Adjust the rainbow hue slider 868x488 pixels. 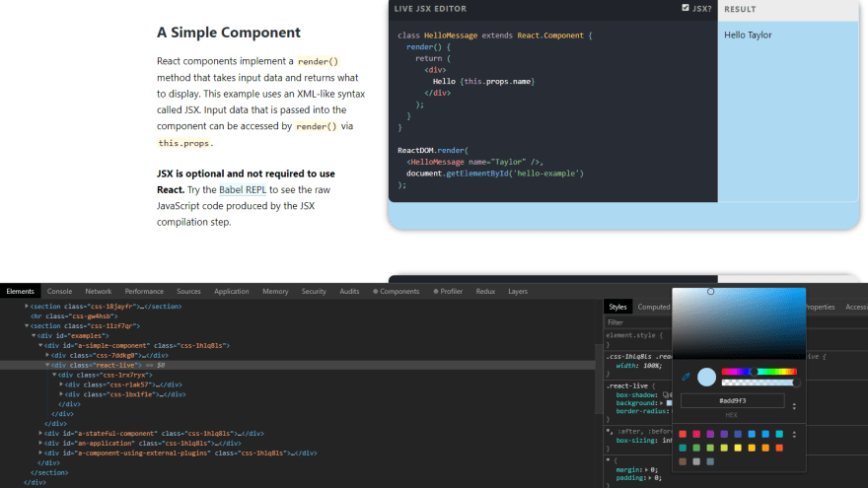(759, 372)
